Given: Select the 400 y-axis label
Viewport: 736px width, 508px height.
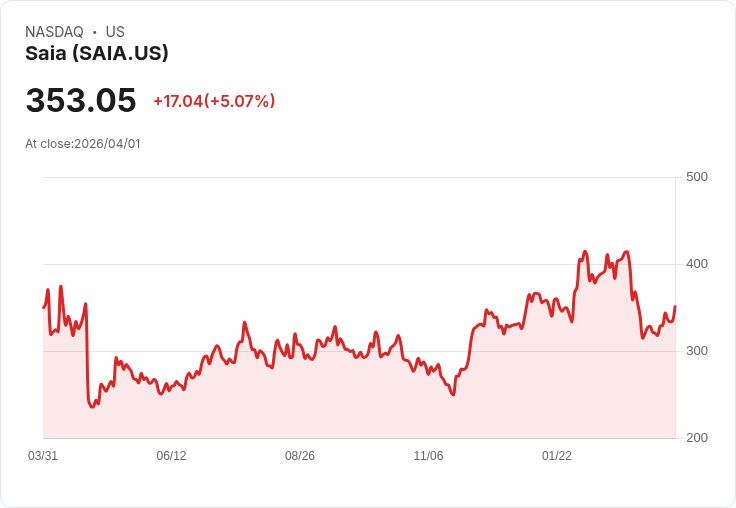Looking at the screenshot, I should pos(697,264).
